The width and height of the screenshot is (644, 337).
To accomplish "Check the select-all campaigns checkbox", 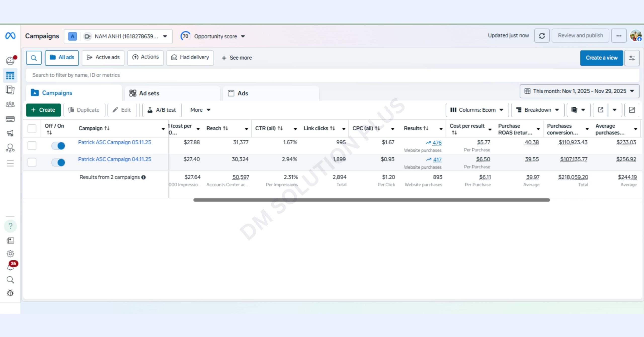I will [x=32, y=129].
